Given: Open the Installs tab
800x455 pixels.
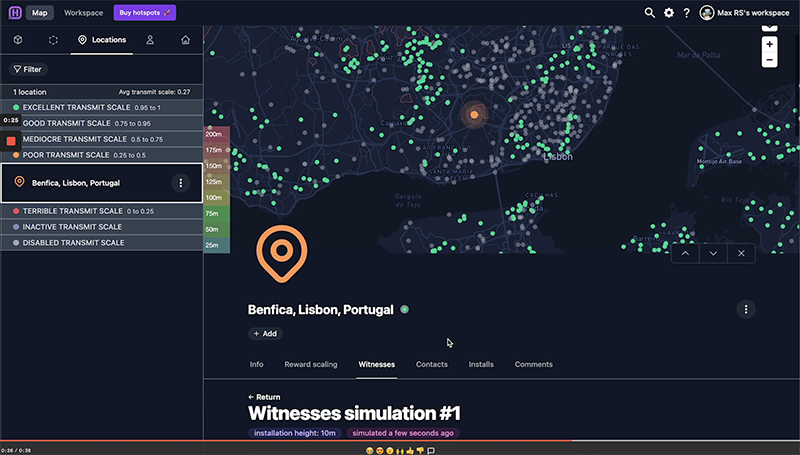Looking at the screenshot, I should tap(481, 364).
